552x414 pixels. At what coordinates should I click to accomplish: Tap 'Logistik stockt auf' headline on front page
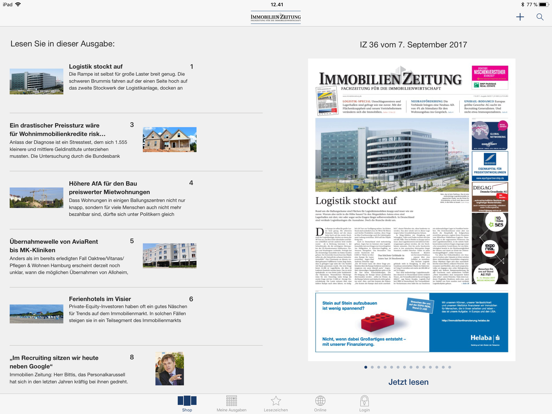tap(356, 201)
